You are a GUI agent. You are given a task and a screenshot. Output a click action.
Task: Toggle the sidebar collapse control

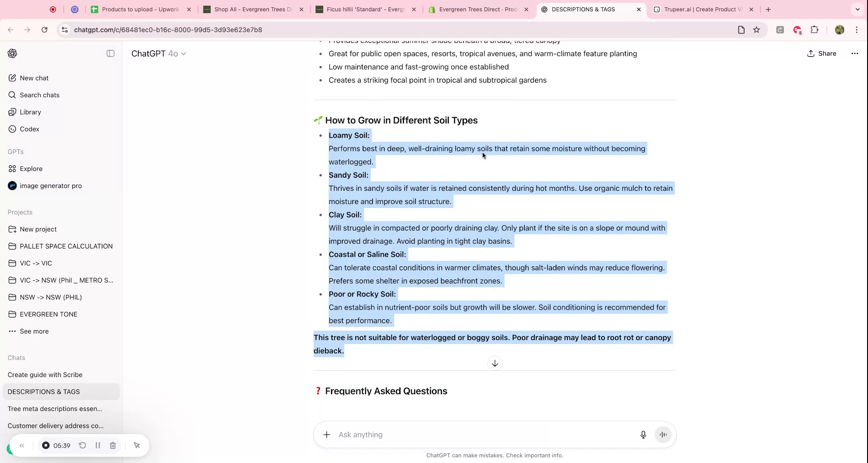click(110, 53)
